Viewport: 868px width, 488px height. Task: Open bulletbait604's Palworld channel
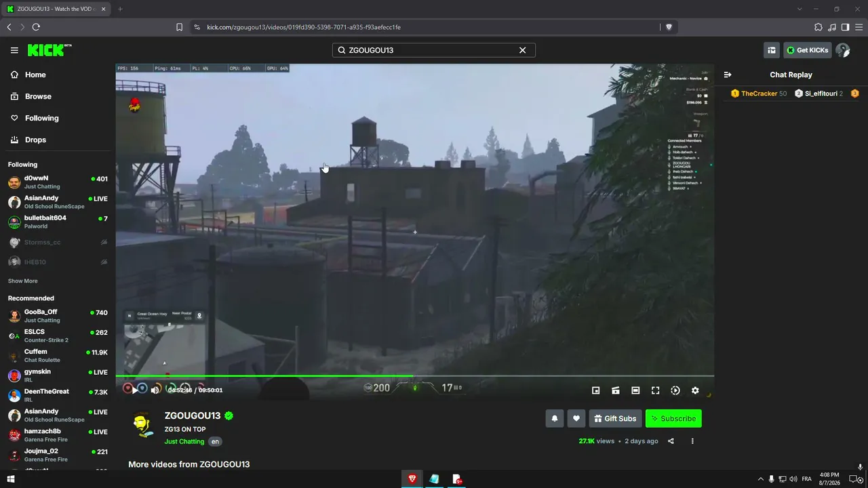point(58,222)
